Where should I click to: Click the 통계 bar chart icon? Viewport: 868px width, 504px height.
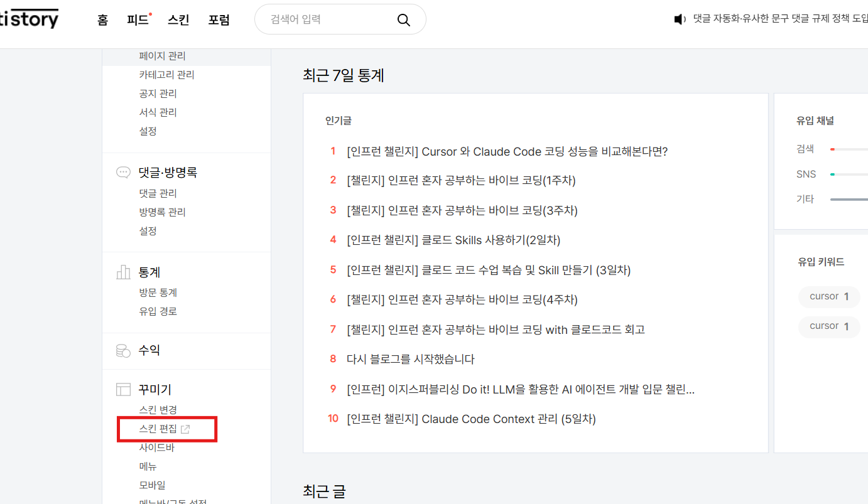coord(124,272)
